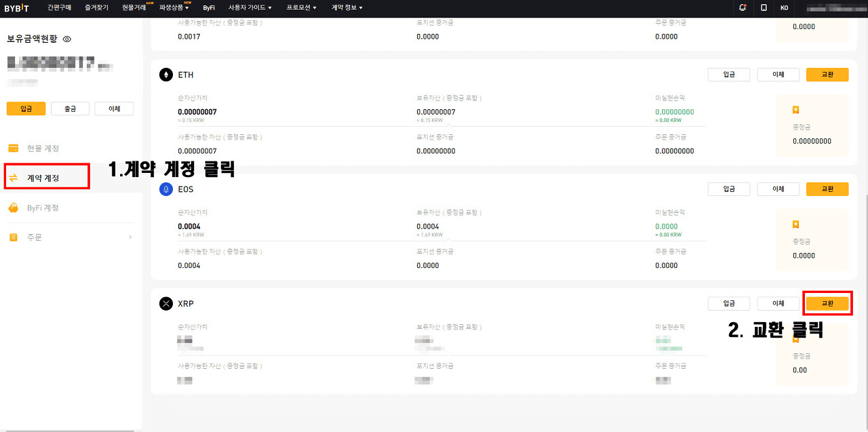Click the sidebar 입금 button

(26, 109)
